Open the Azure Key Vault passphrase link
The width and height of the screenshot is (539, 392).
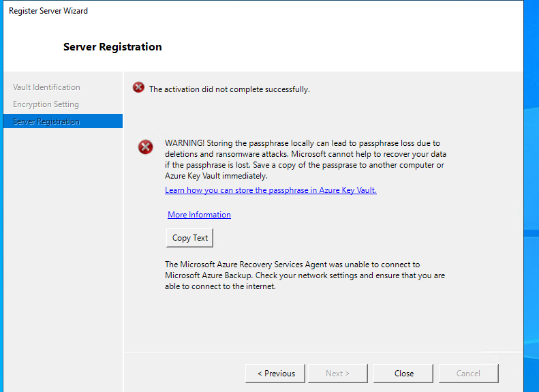[x=271, y=190]
